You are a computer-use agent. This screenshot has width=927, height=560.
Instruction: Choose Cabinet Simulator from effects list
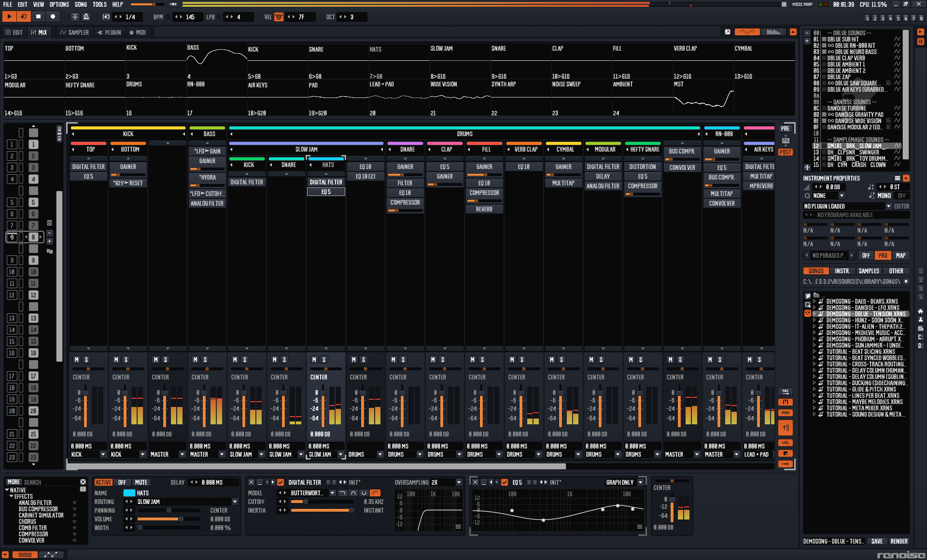pyautogui.click(x=41, y=515)
